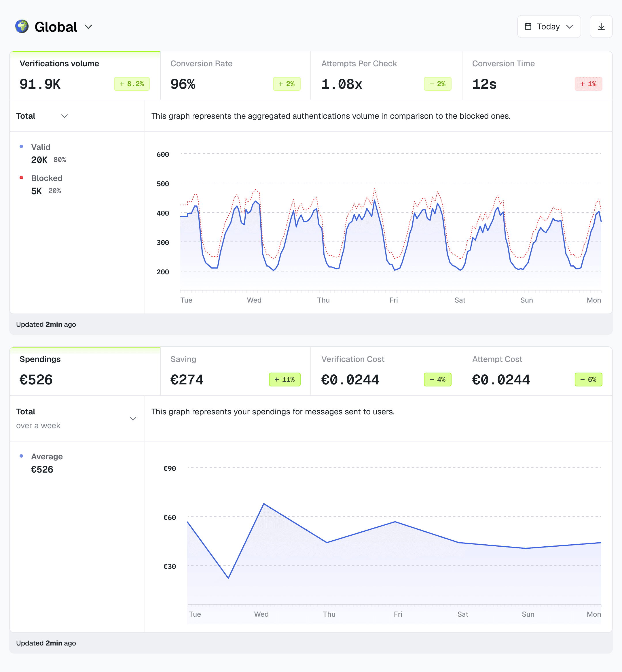Click the download icon button
622x672 pixels.
click(x=601, y=27)
